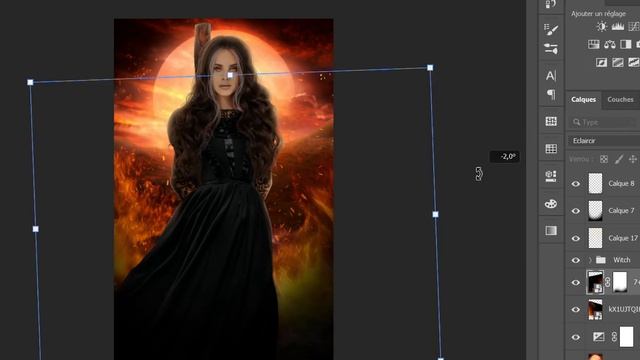
Task: Hide the Witch group
Action: pyautogui.click(x=576, y=260)
